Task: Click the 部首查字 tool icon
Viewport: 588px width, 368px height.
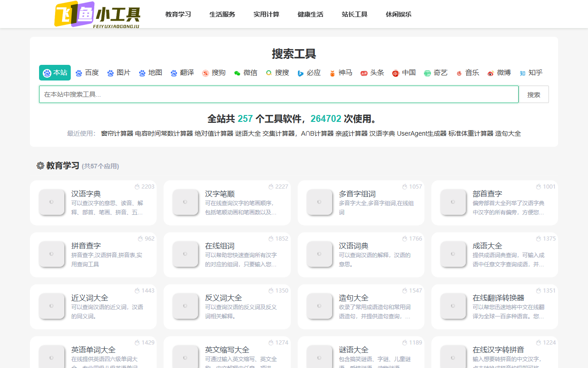Action: (x=453, y=202)
